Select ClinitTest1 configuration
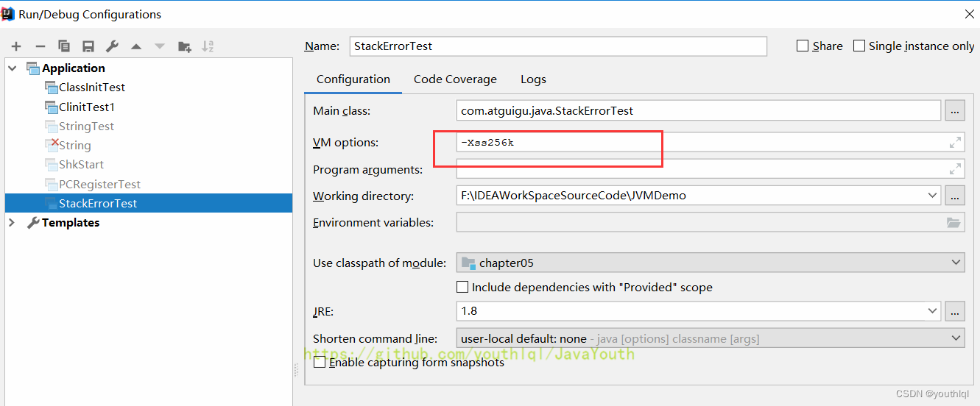 pyautogui.click(x=87, y=107)
